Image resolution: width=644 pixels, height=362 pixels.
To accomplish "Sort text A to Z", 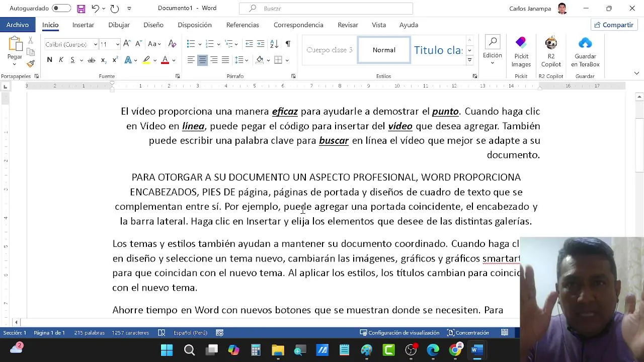I will tap(274, 44).
